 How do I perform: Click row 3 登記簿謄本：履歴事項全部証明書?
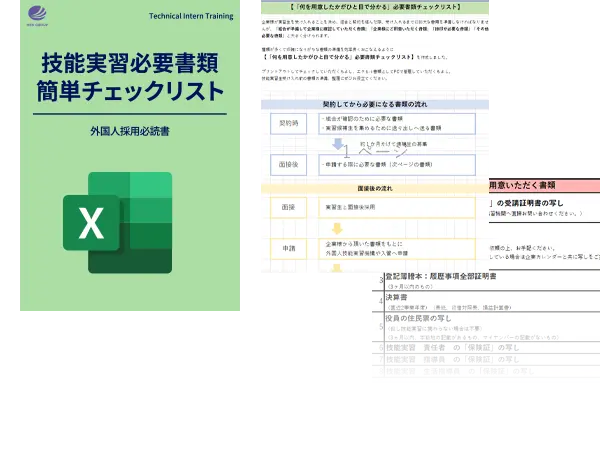486,280
